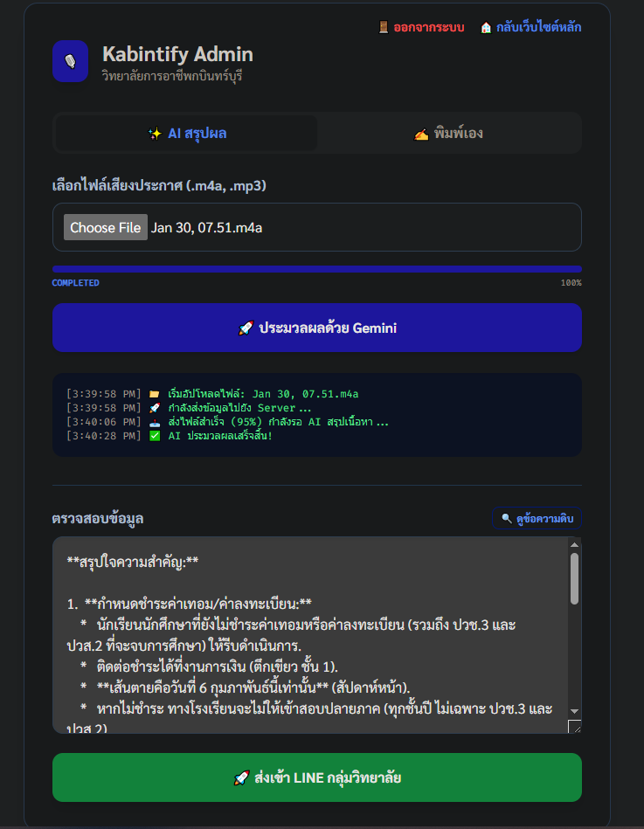The width and height of the screenshot is (644, 829).
Task: Click the summary text area scrollbar thumb
Action: [x=574, y=578]
